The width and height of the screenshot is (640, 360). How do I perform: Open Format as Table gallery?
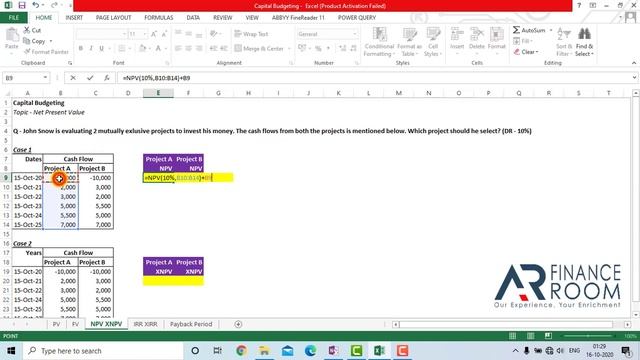(410, 42)
